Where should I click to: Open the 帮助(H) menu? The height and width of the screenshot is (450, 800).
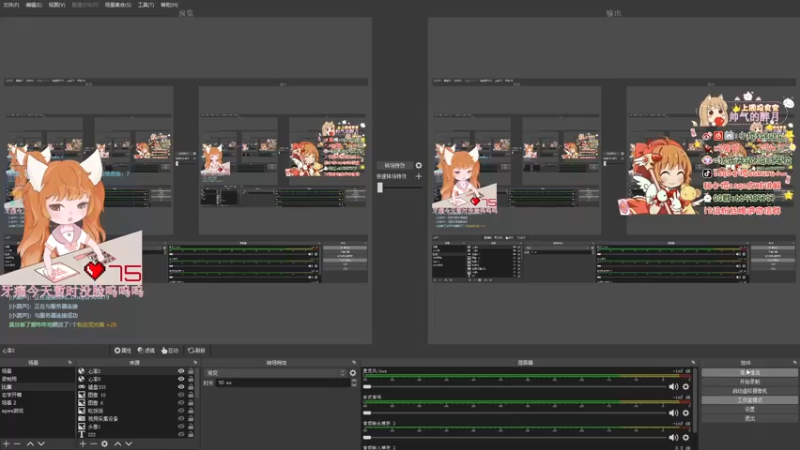point(169,5)
